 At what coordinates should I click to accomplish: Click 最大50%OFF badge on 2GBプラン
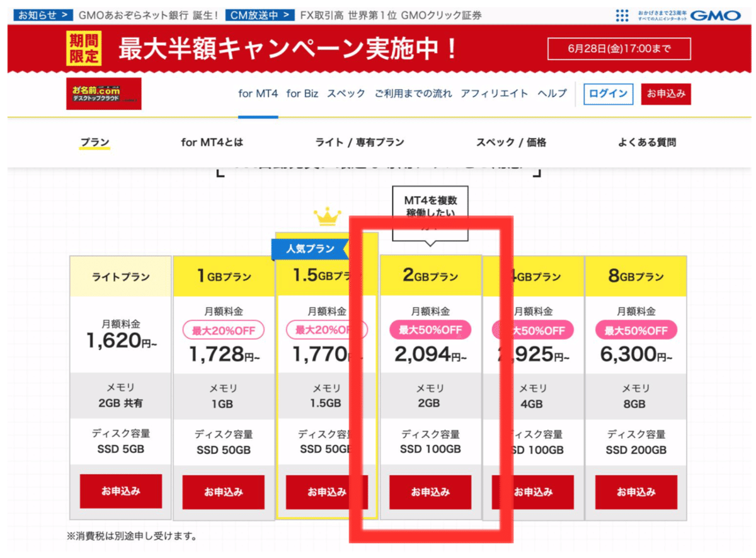coord(430,330)
